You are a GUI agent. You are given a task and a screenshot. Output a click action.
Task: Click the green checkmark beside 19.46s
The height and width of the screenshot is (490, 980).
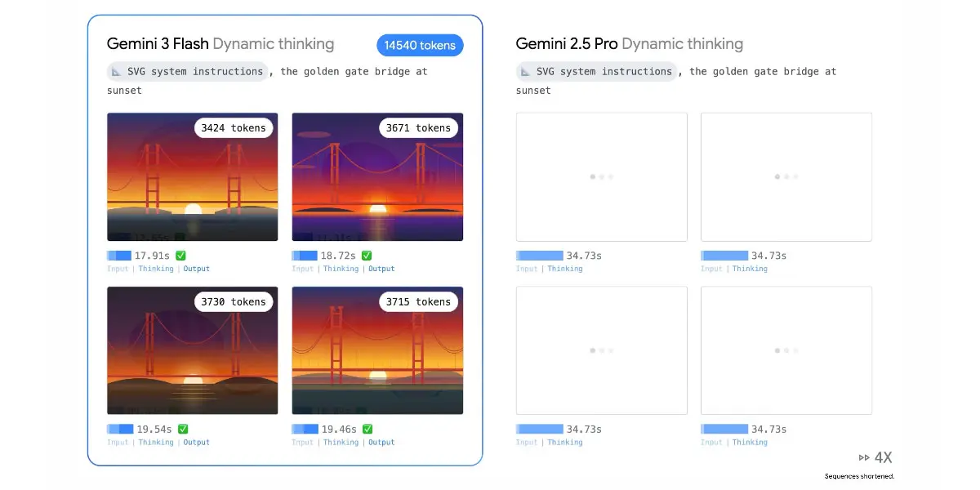(367, 429)
